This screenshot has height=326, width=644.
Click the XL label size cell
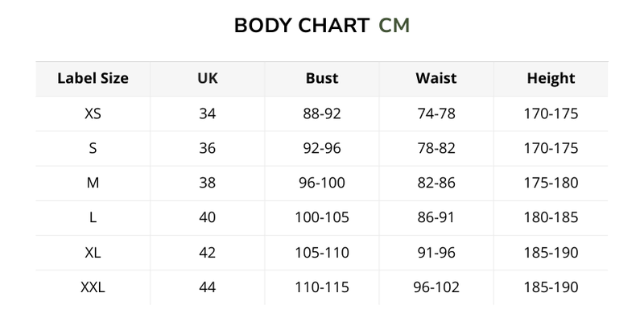click(93, 253)
